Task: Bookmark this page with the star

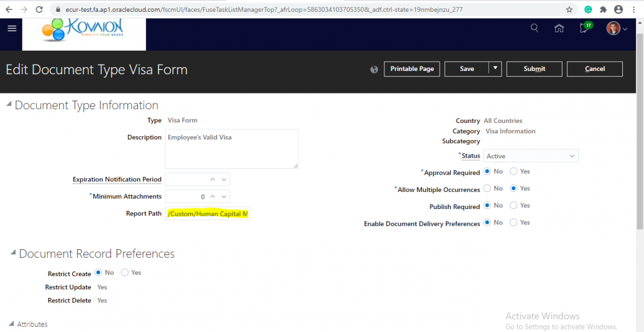Action: pos(569,9)
